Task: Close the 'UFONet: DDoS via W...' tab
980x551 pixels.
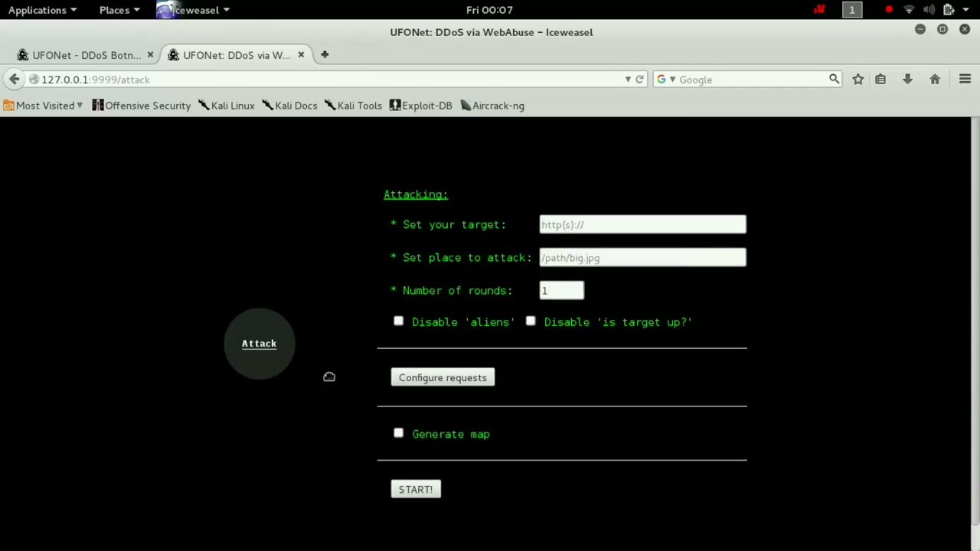Action: pos(301,55)
